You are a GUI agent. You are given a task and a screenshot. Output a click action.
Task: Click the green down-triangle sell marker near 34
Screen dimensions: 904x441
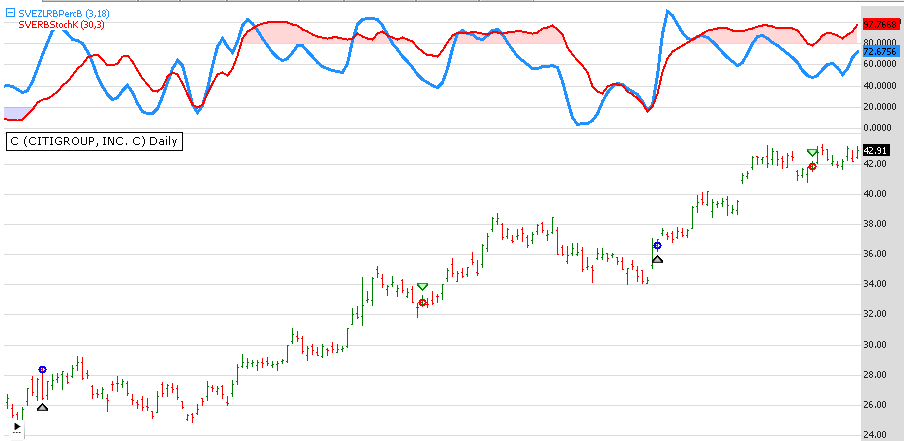pos(422,287)
